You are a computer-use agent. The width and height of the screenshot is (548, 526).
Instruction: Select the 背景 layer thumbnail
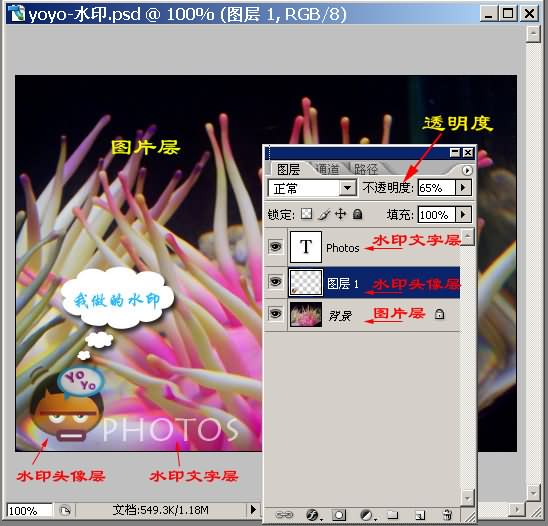point(306,315)
